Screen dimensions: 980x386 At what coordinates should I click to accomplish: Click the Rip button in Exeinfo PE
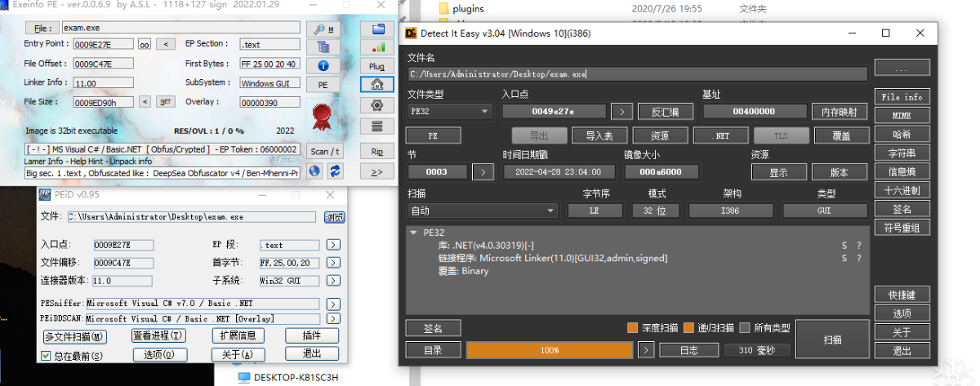pos(376,151)
